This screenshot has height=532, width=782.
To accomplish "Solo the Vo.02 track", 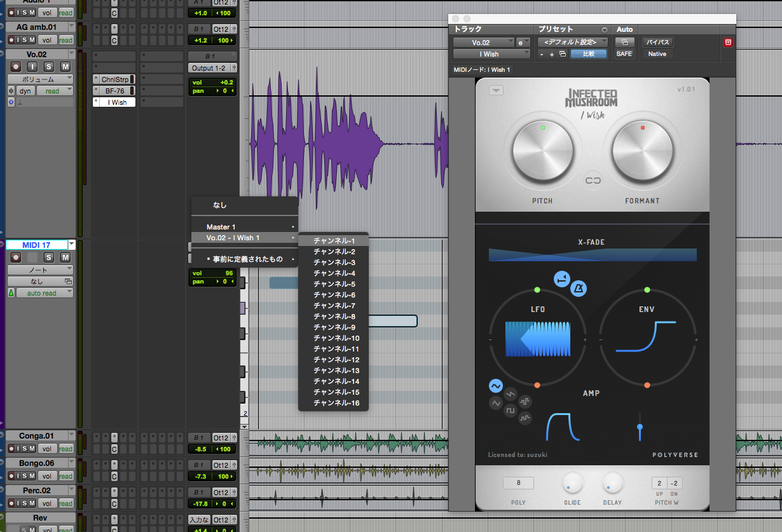I will point(49,67).
